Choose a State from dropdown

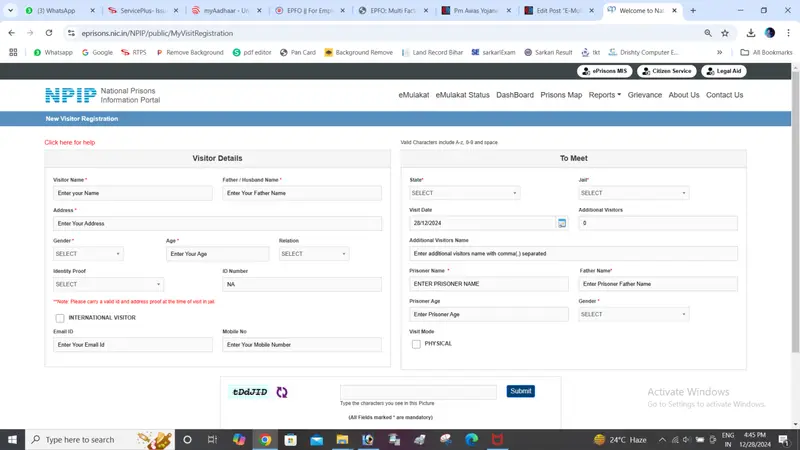[464, 193]
